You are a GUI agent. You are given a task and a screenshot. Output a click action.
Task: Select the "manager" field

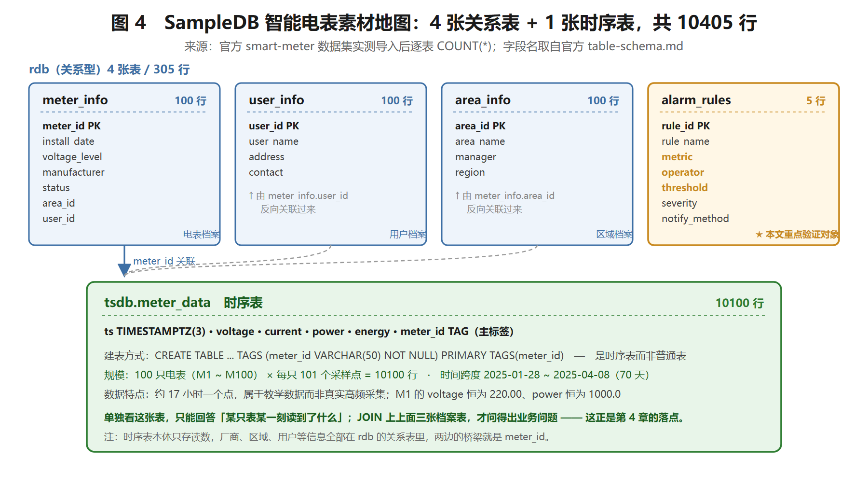[x=475, y=157]
